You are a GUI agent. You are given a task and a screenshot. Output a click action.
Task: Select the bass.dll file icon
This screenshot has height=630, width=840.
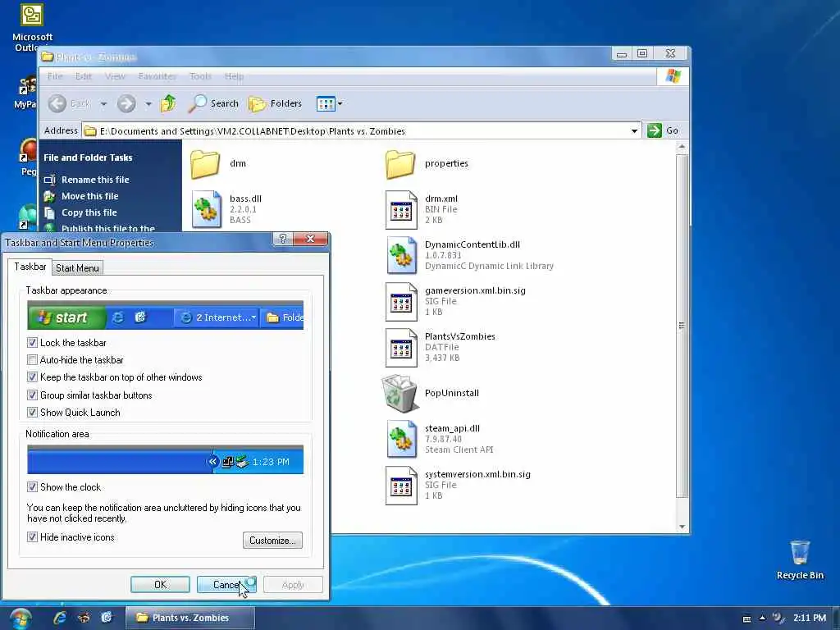click(207, 209)
